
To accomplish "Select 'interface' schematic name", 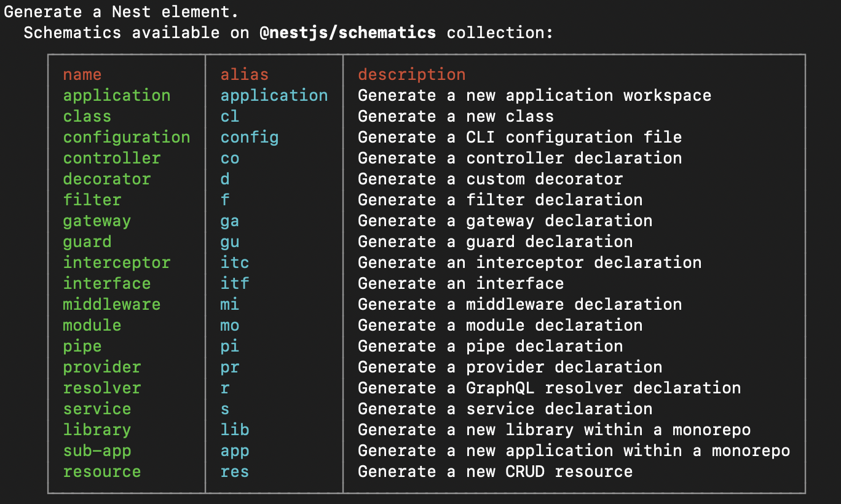I will pyautogui.click(x=107, y=284).
